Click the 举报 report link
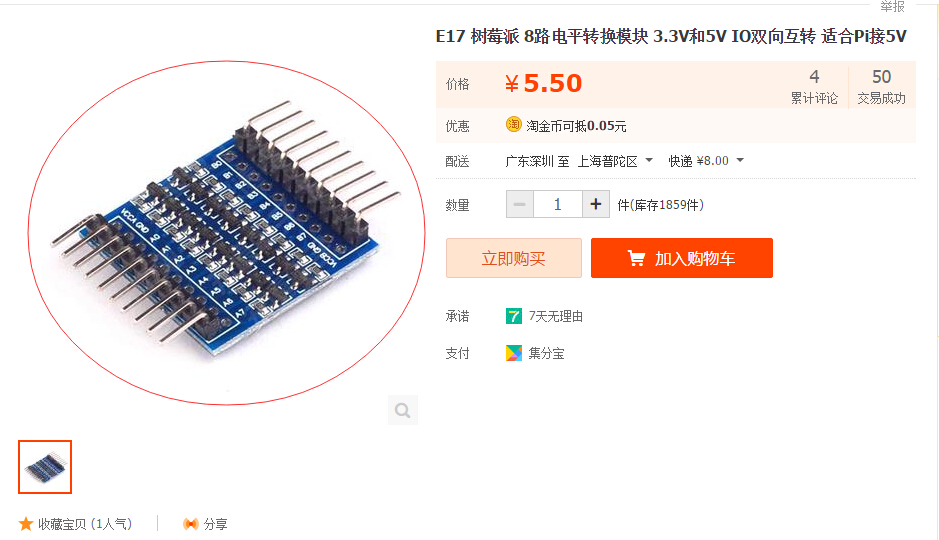 click(892, 6)
